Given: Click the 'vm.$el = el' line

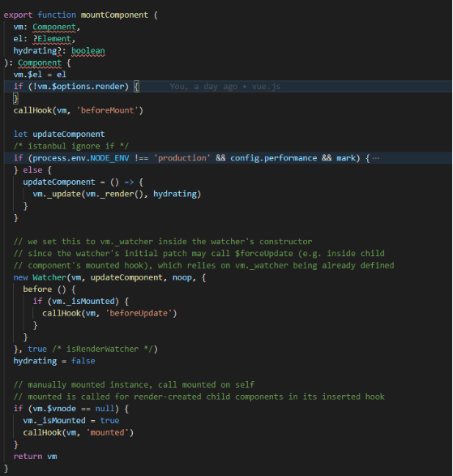Looking at the screenshot, I should (x=40, y=75).
